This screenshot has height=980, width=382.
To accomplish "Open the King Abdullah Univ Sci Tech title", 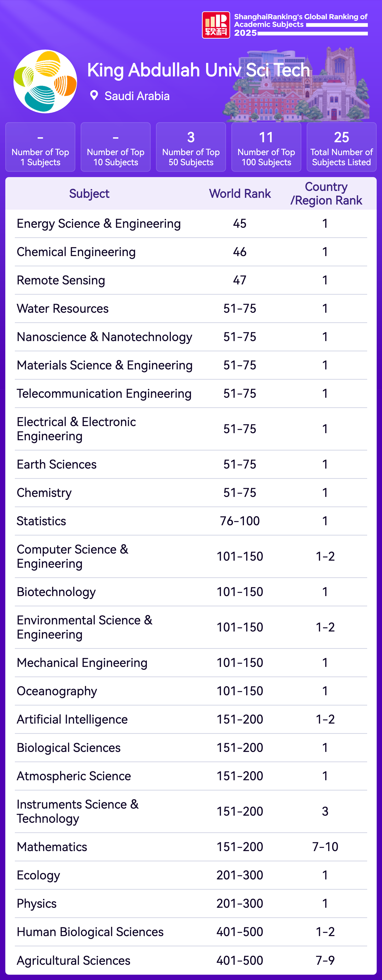I will point(198,70).
